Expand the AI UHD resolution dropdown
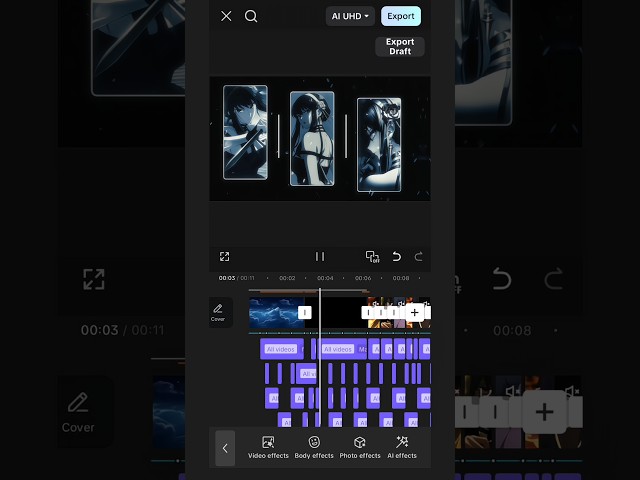This screenshot has width=640, height=480. [350, 16]
